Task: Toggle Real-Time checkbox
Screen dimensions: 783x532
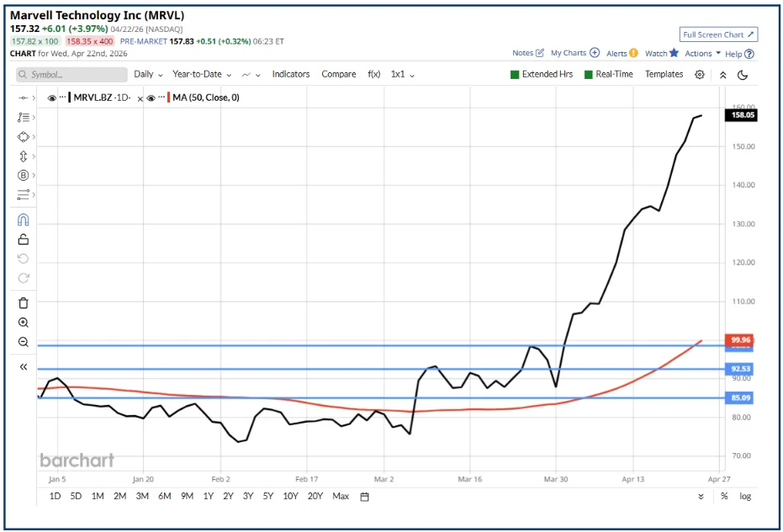Action: point(588,74)
